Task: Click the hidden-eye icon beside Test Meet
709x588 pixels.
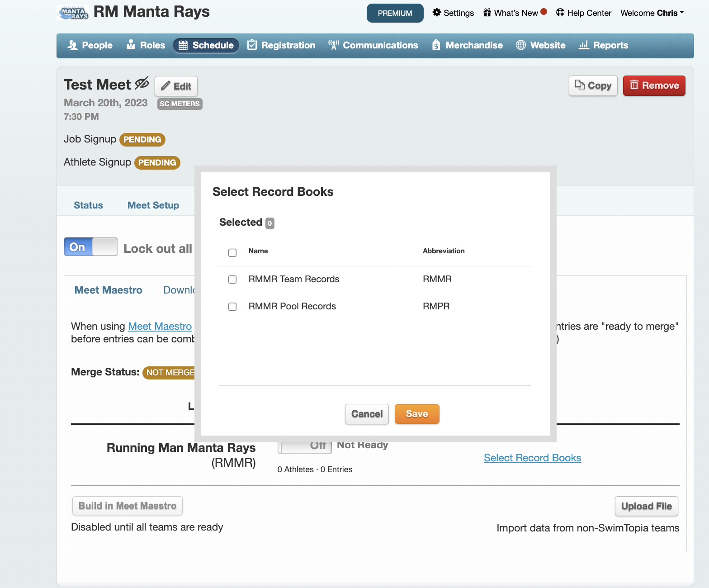Action: (142, 83)
